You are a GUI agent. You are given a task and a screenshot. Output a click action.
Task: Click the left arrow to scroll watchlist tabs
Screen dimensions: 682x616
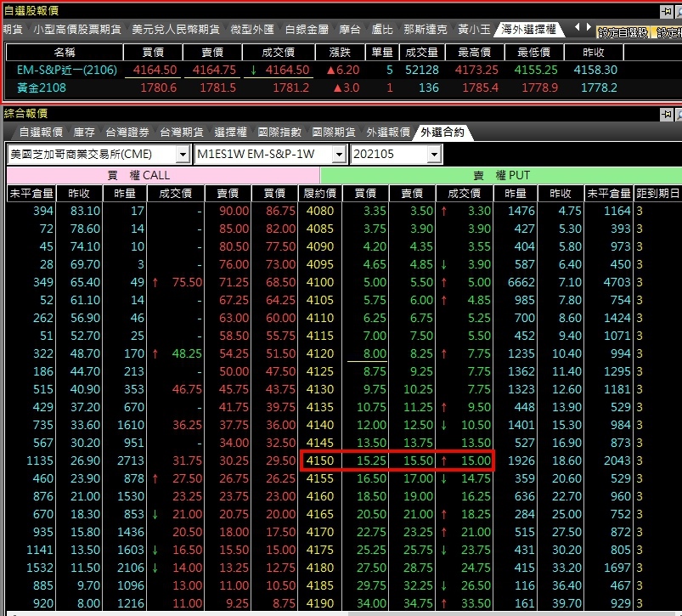(x=577, y=27)
